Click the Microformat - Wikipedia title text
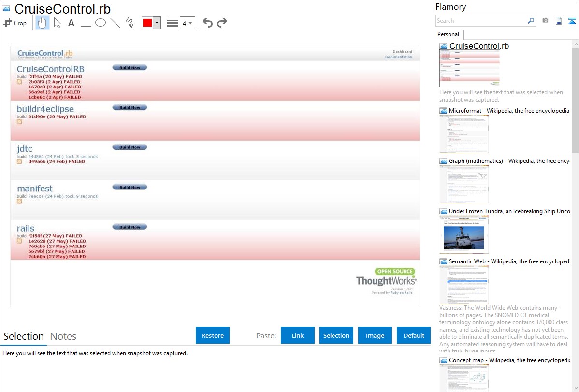 pyautogui.click(x=509, y=111)
